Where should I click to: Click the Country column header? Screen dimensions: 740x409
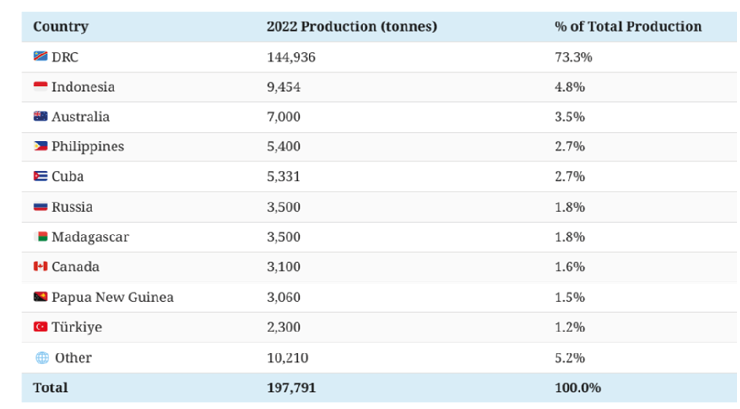tap(60, 27)
